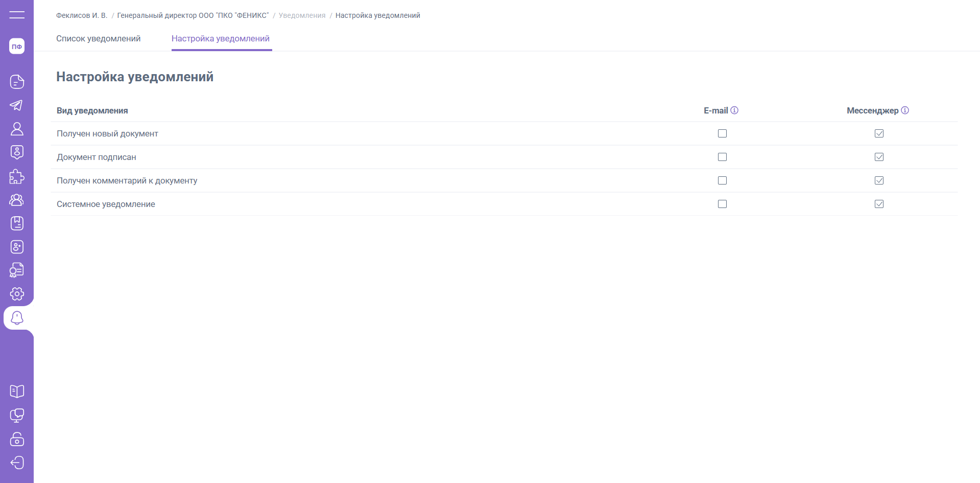This screenshot has height=483, width=980.
Task: Click Феклисов И. В. breadcrumb
Action: 82,15
